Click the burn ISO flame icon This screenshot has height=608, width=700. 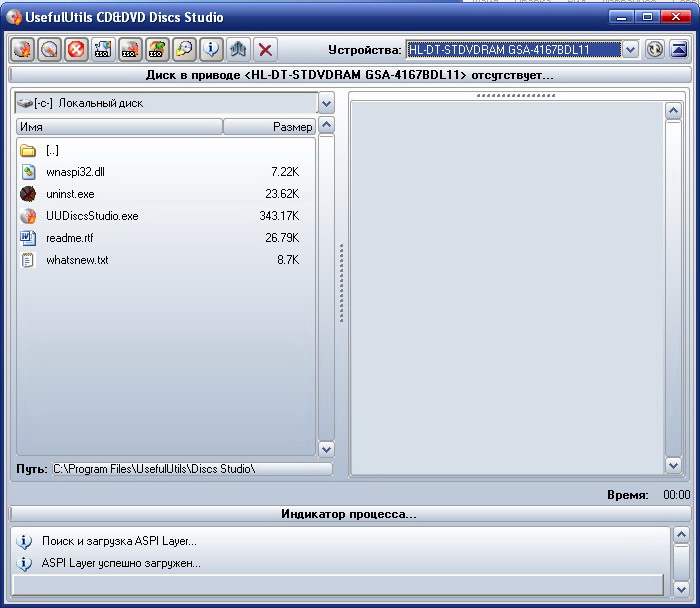(130, 49)
